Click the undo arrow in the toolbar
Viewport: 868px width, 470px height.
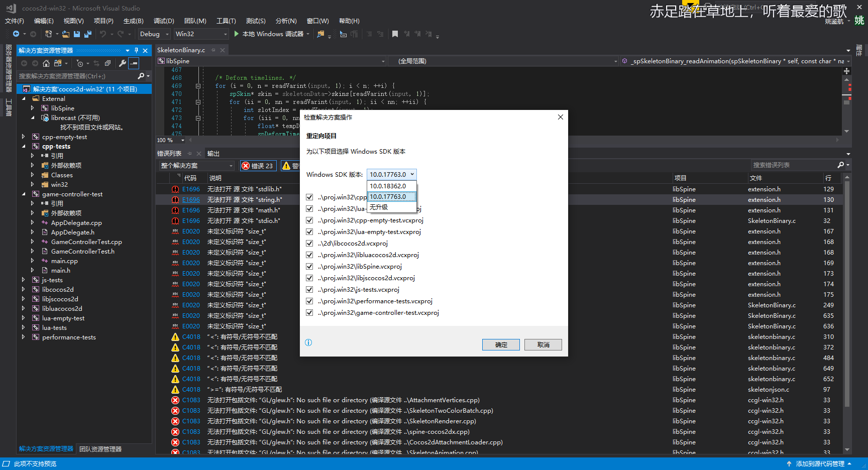click(103, 34)
